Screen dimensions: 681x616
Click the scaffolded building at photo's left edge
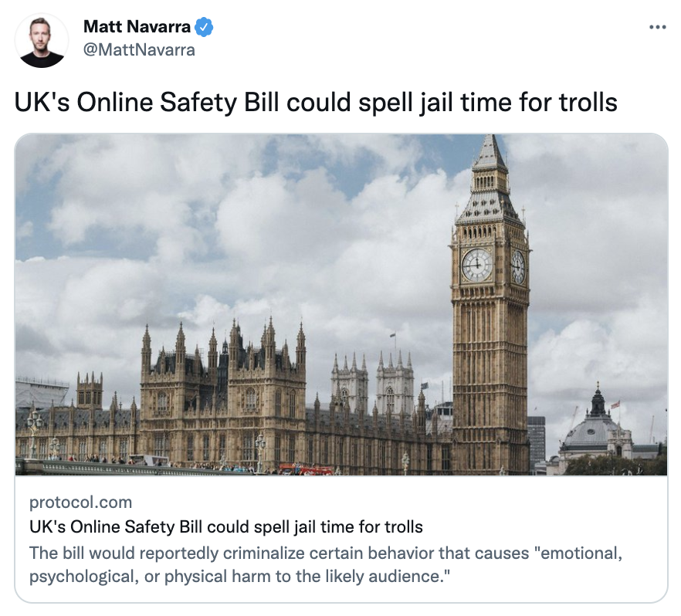[41, 394]
